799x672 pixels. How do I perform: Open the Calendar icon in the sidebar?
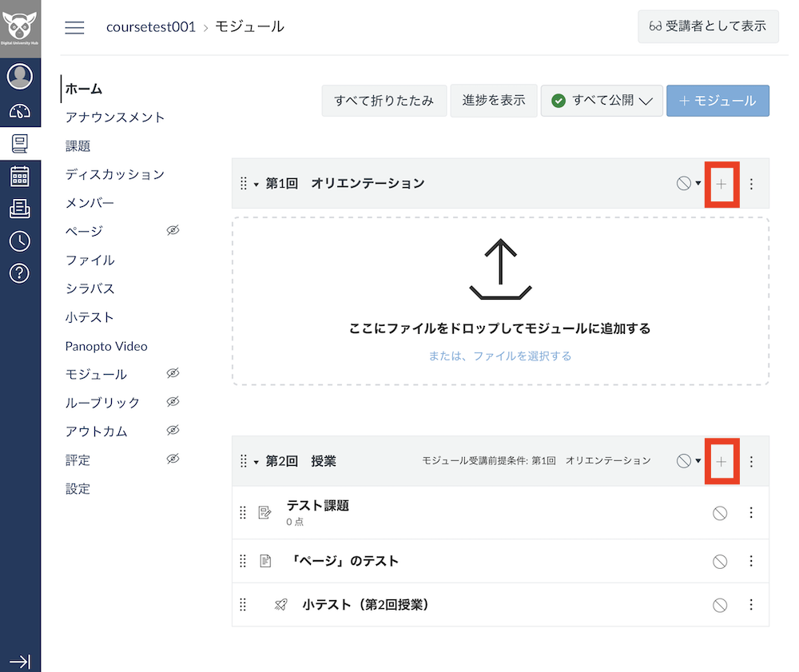tap(20, 175)
